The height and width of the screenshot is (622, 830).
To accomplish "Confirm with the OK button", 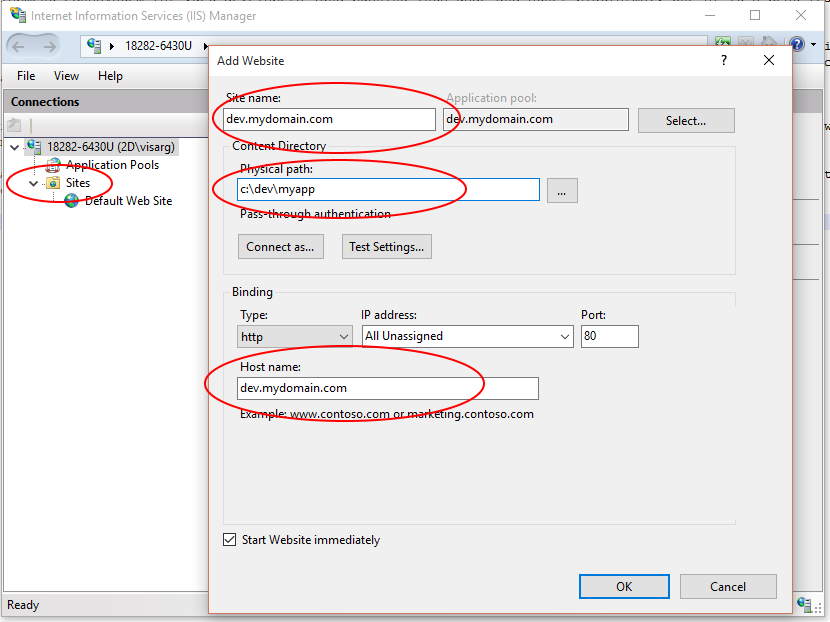I will point(624,587).
